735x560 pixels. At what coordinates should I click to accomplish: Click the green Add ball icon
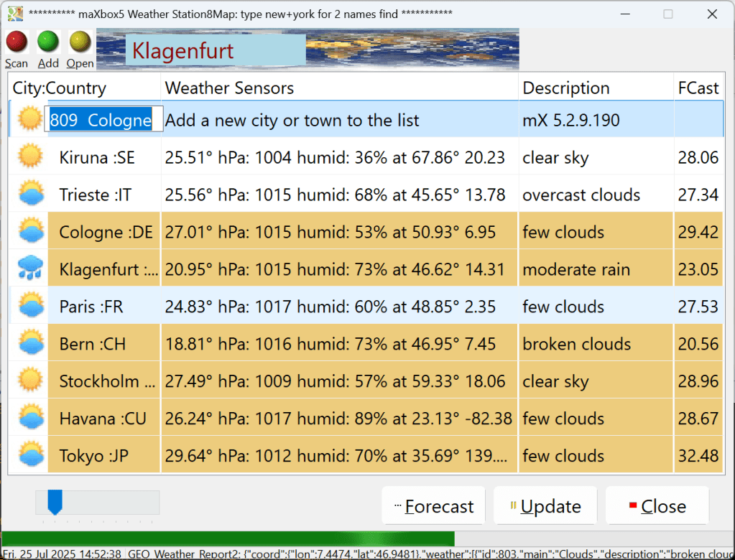tap(48, 42)
